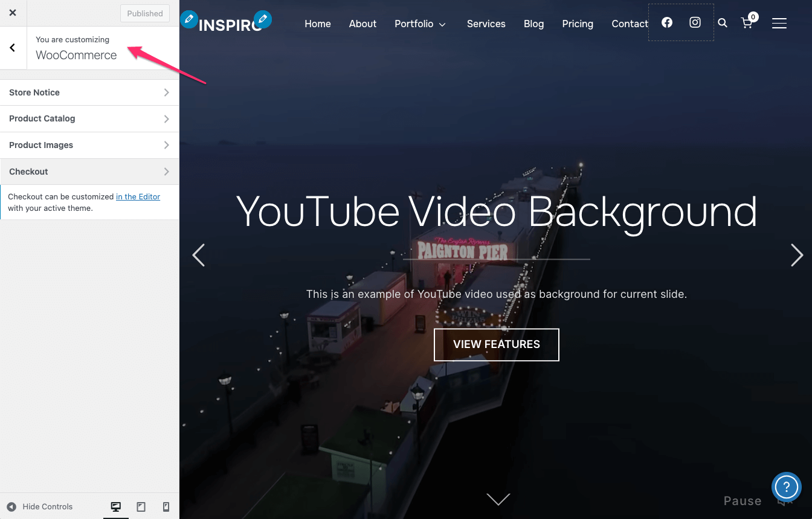812x519 pixels.
Task: Advance to next slide with right arrow
Action: tap(797, 255)
